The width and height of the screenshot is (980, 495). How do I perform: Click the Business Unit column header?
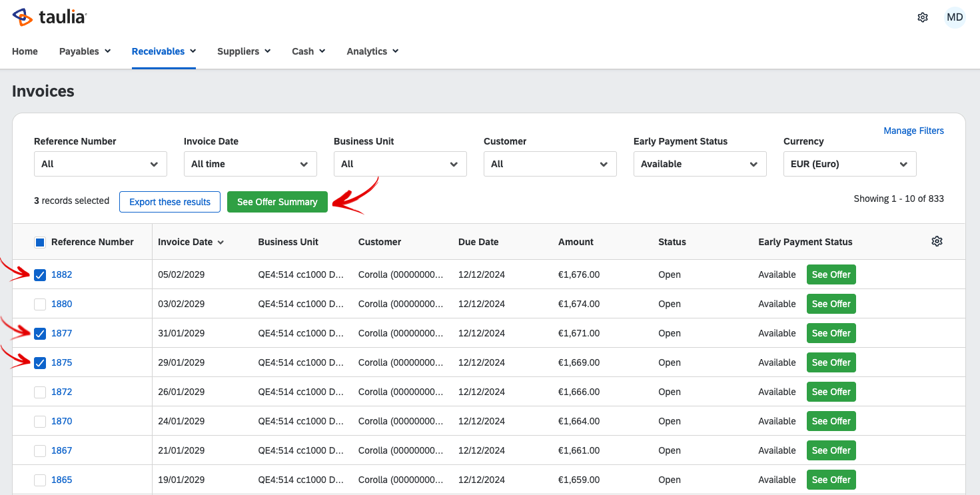pos(288,242)
